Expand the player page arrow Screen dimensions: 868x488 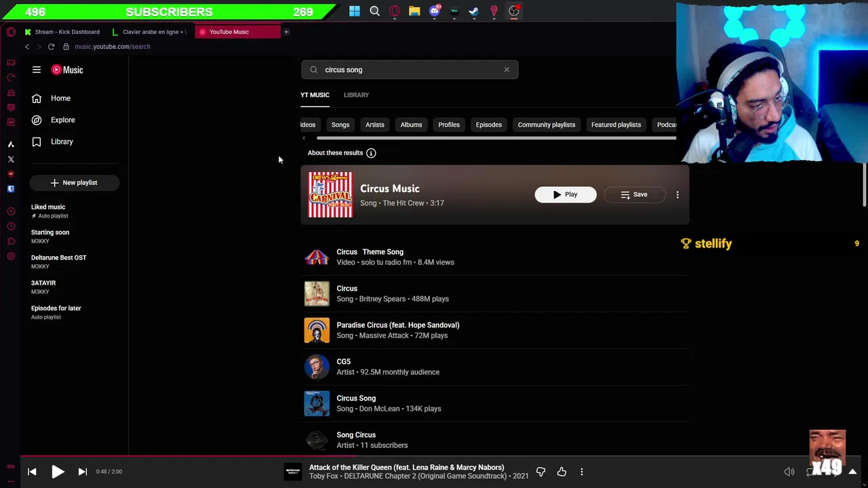pos(852,472)
